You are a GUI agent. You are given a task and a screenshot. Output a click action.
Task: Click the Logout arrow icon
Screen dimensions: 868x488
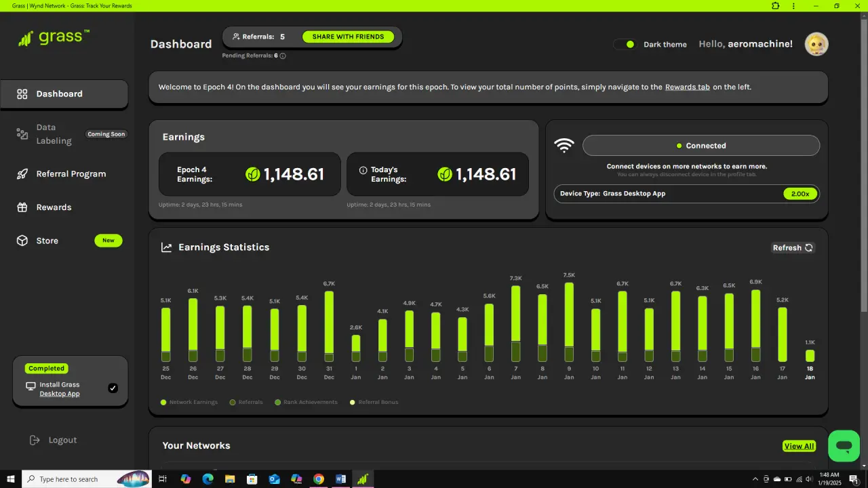coord(35,440)
